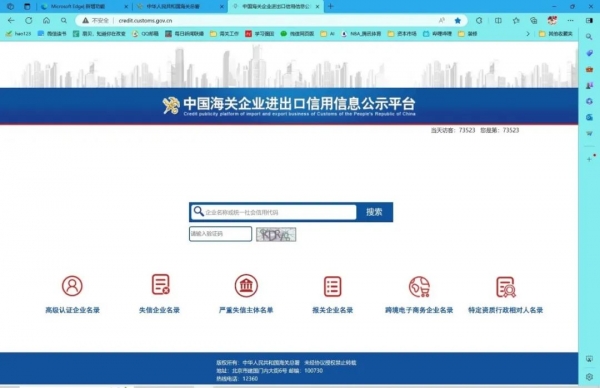Viewport: 600px width, 388px height.
Task: Open the 特定资质行政相对人名录 certificate icon
Action: (506, 287)
